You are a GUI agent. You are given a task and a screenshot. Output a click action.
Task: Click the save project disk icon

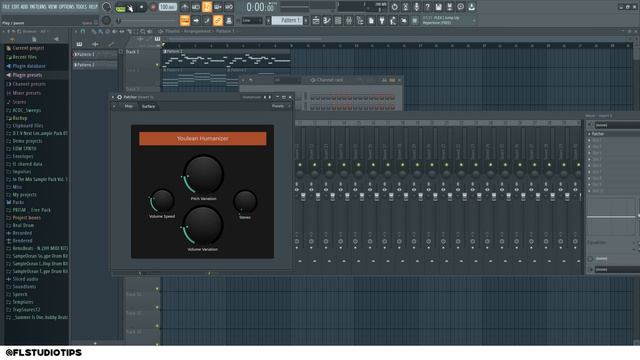pyautogui.click(x=438, y=7)
